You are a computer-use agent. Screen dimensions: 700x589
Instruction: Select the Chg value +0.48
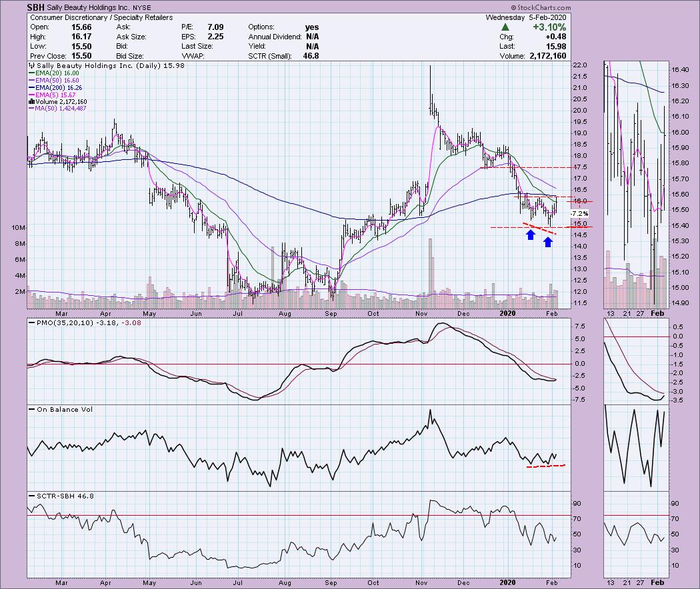coord(556,37)
